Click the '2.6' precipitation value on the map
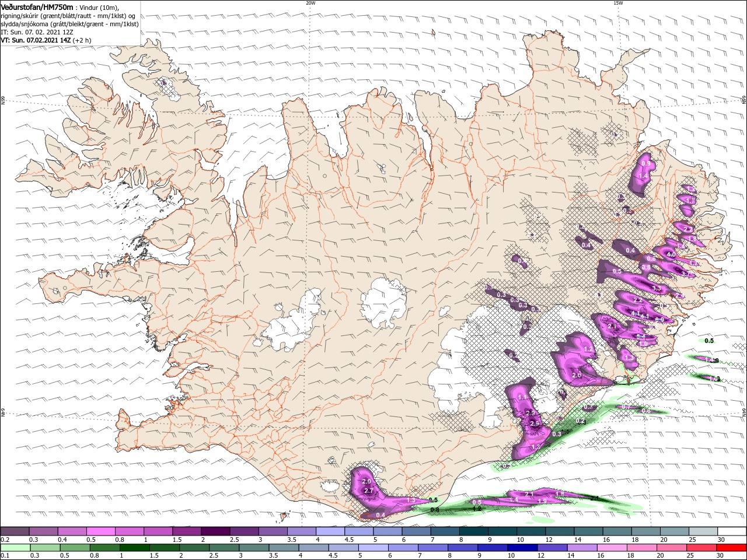747x560 pixels. (x=577, y=374)
